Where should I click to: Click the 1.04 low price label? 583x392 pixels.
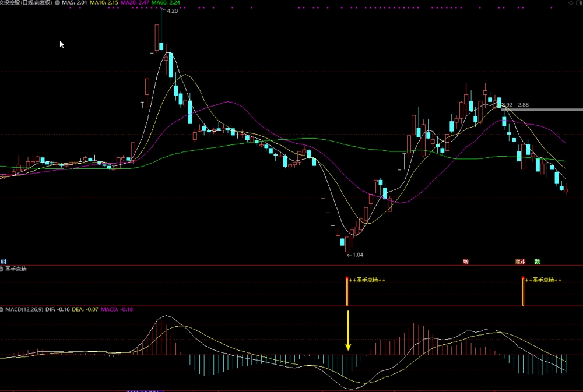coord(358,255)
